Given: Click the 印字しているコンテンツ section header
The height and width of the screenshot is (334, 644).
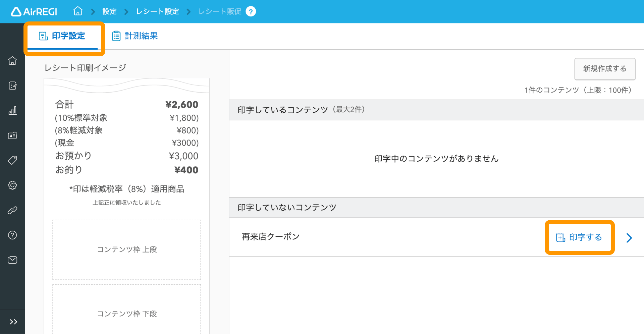Looking at the screenshot, I should [436, 110].
